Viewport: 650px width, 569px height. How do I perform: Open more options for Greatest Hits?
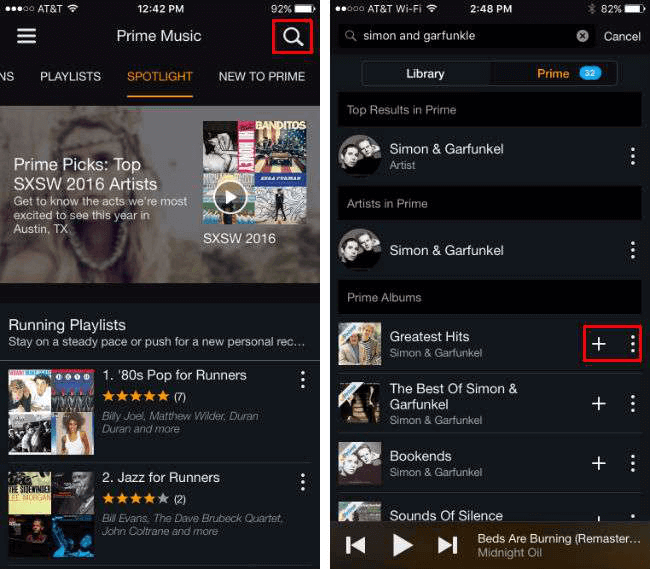click(633, 344)
